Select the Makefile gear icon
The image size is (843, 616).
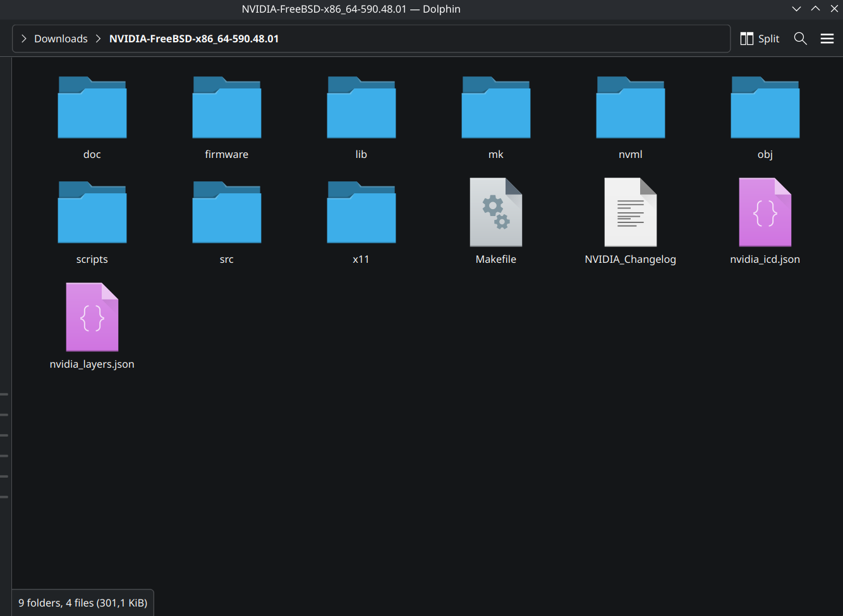496,212
